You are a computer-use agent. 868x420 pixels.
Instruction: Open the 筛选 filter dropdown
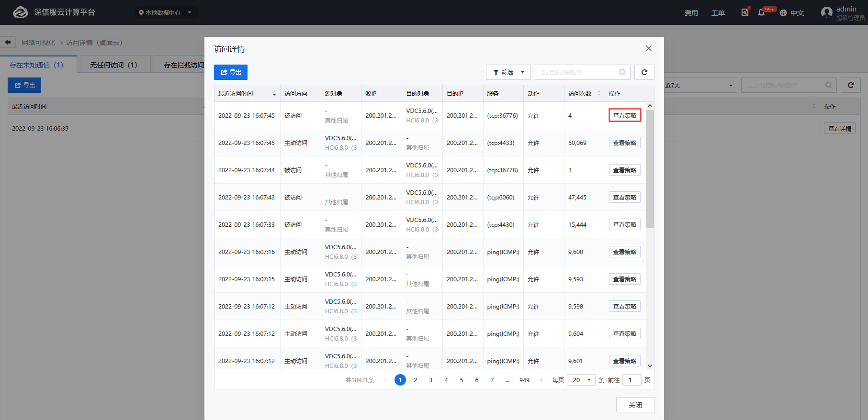(508, 72)
